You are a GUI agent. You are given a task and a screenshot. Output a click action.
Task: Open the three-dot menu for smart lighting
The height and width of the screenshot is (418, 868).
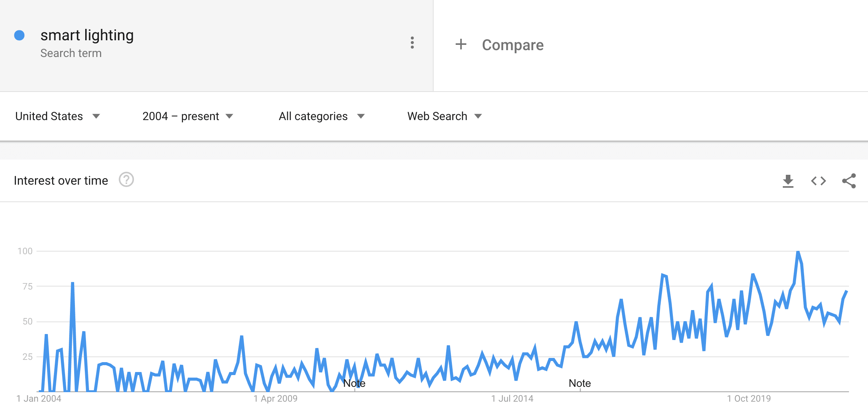[x=412, y=43]
